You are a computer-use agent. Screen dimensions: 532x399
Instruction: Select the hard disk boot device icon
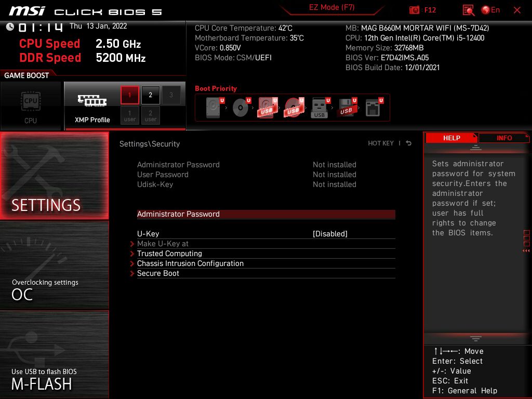(215, 108)
